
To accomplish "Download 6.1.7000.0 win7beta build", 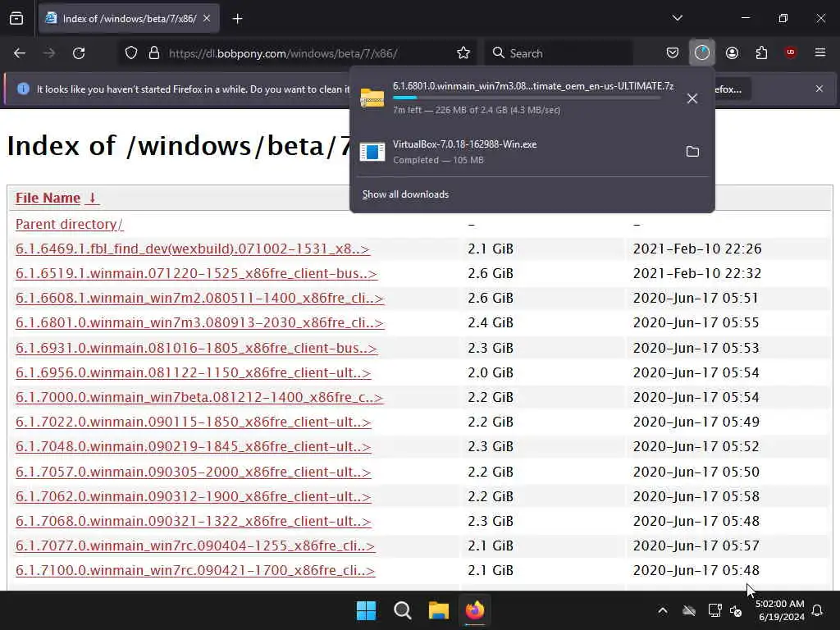I will (x=199, y=397).
